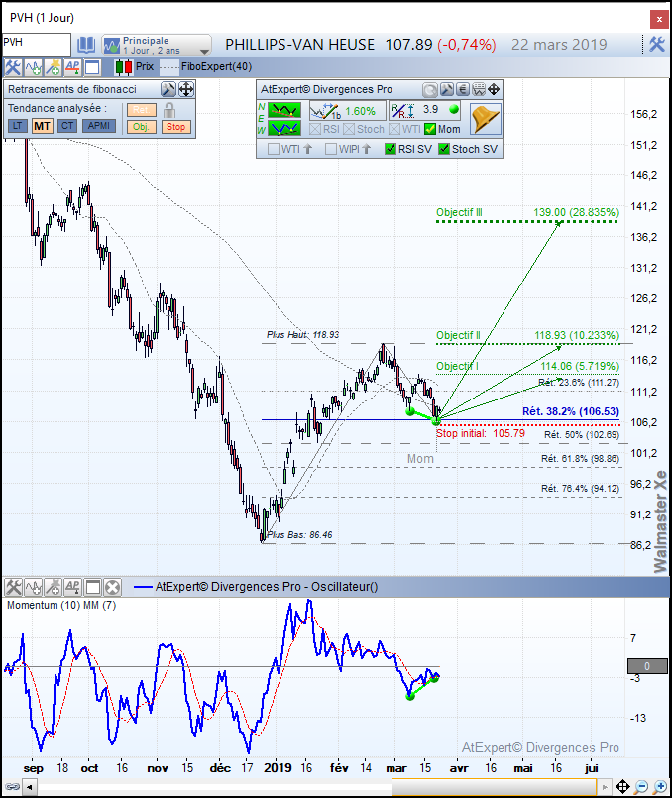Click the Objectif III 139.00 label
This screenshot has height=798, width=672.
click(x=527, y=213)
